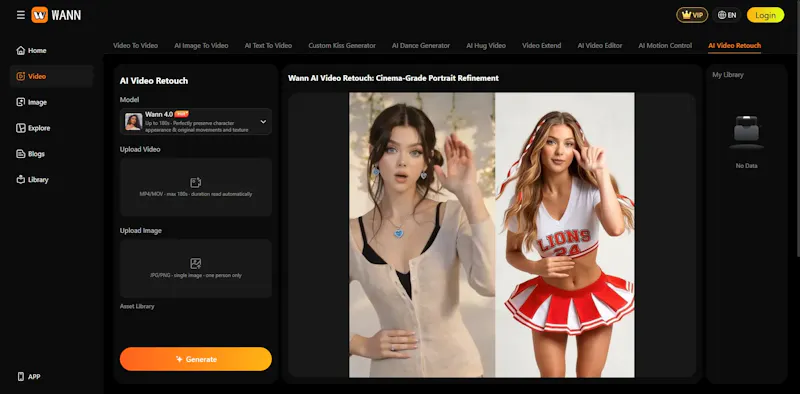This screenshot has width=800, height=394.
Task: Click the Wann 4.0 model avatar thumbnail
Action: point(134,121)
